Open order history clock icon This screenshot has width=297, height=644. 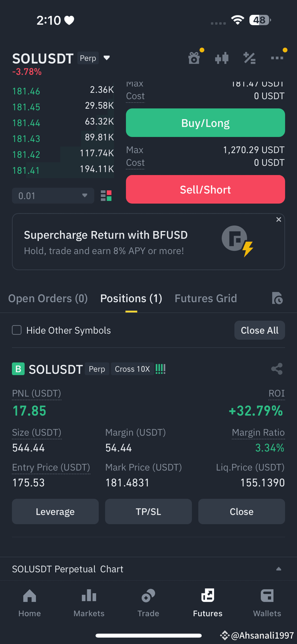click(277, 298)
